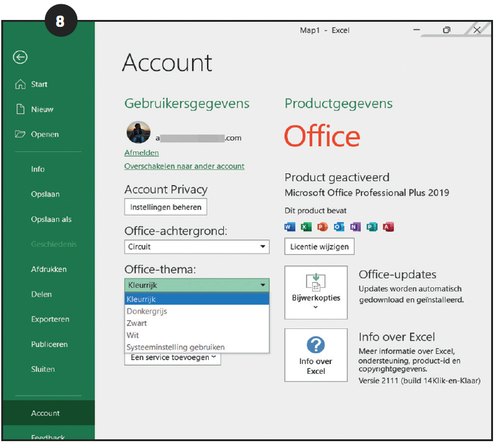This screenshot has height=448, width=498.
Task: Click the Word app icon
Action: 290,227
